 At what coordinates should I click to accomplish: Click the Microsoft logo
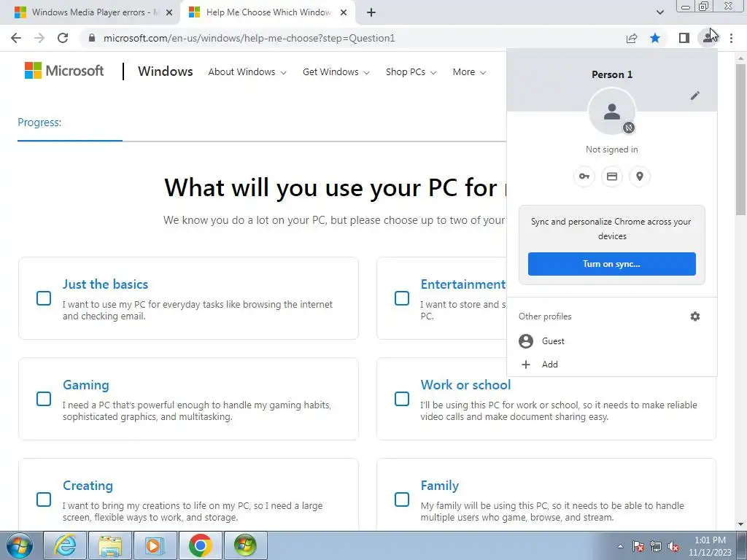(x=64, y=71)
